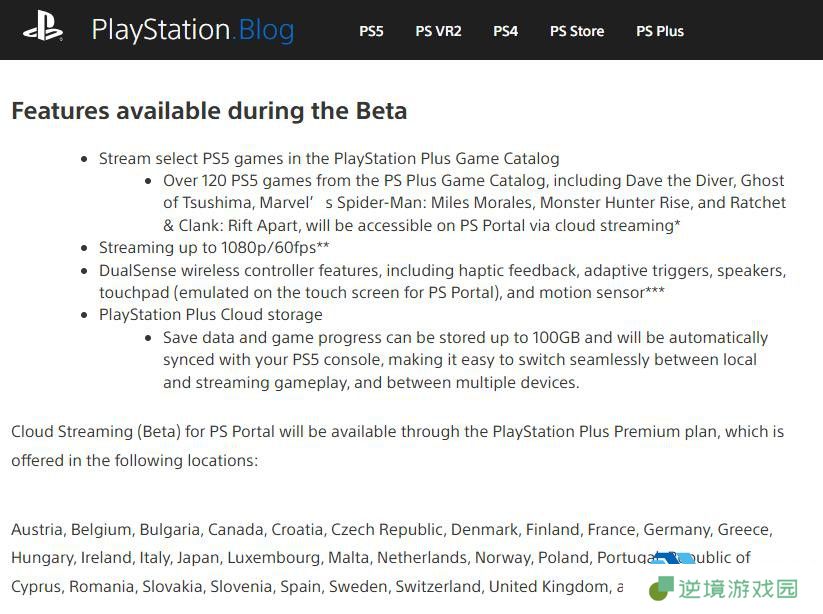Select the PS VR2 navigation item
The width and height of the screenshot is (823, 614).
438,31
